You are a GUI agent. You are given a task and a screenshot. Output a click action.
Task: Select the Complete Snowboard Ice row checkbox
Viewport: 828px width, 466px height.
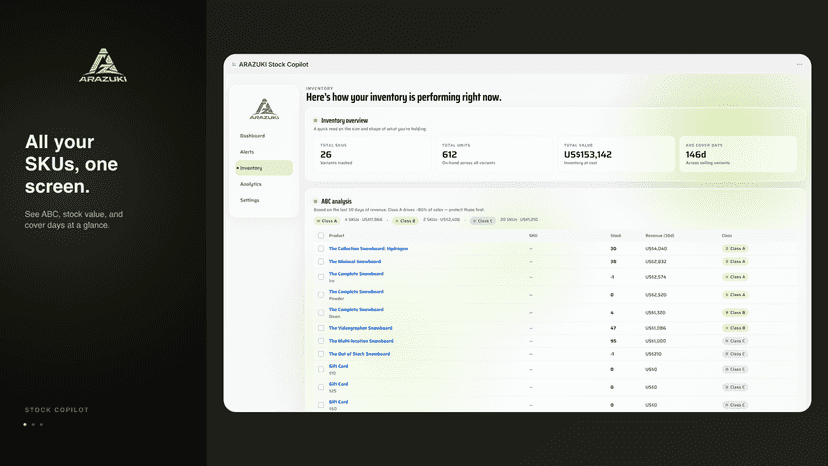coord(321,277)
